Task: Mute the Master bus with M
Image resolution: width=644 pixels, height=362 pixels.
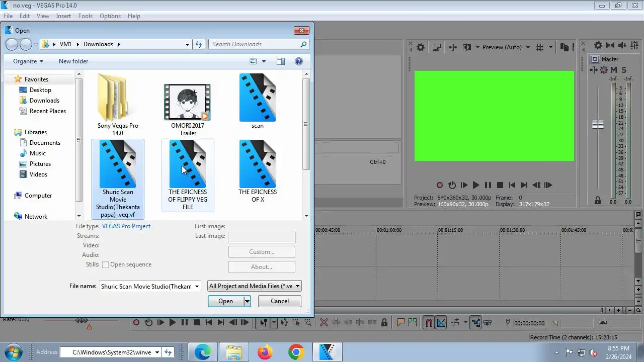Action: pos(613,70)
